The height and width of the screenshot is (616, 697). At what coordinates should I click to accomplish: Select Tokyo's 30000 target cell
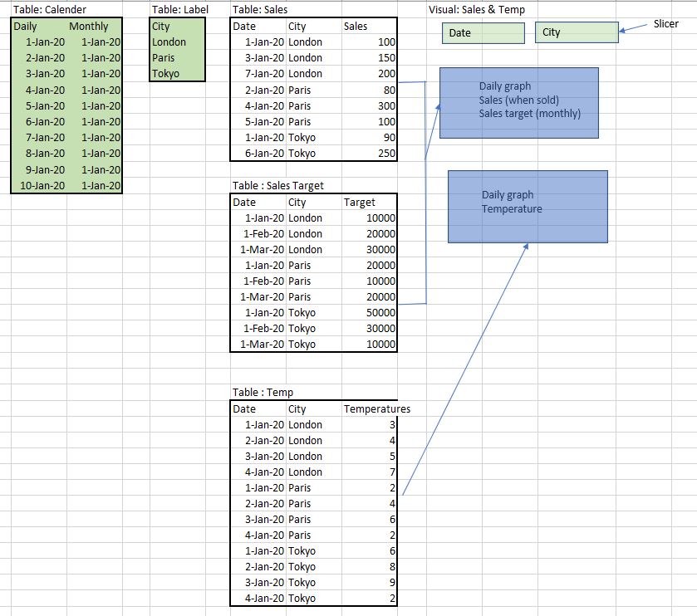(380, 328)
